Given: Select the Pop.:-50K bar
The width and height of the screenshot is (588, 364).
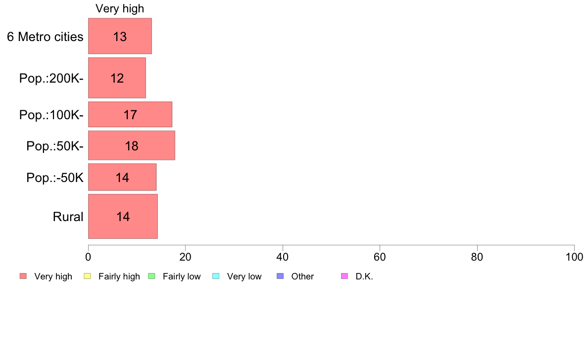Looking at the screenshot, I should pos(122,177).
